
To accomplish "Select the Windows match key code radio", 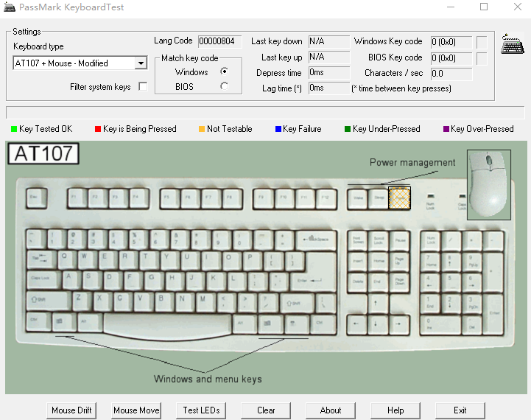I will (x=224, y=71).
